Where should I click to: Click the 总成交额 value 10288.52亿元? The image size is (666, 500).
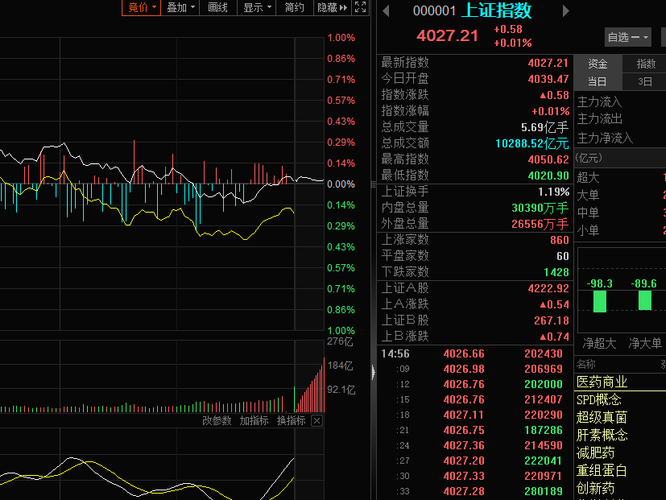[532, 144]
